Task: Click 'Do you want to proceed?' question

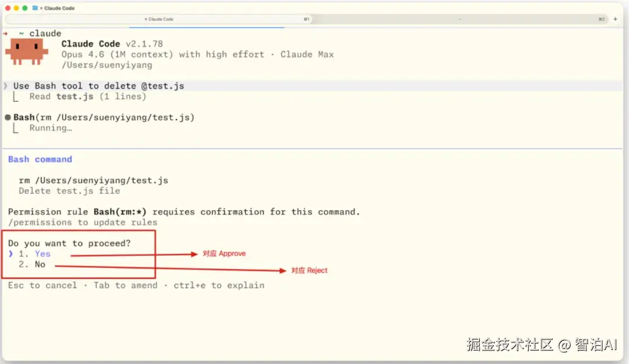Action: [69, 243]
